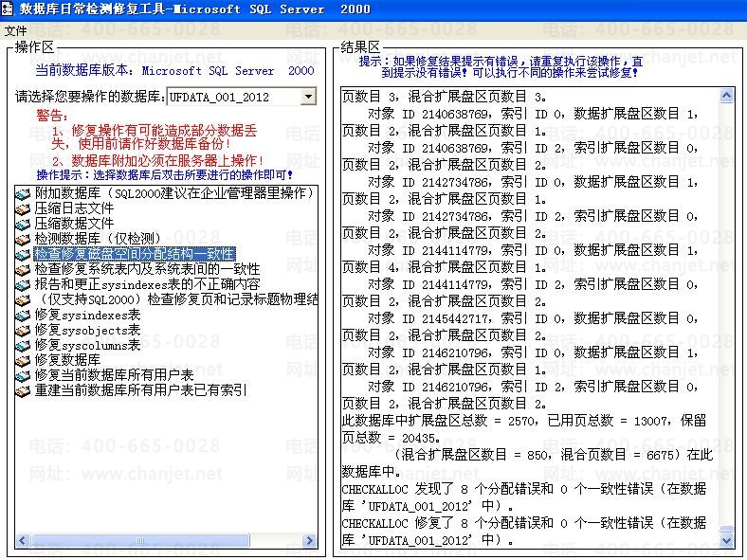Click right arrow of operations list scrollbar

[x=309, y=540]
